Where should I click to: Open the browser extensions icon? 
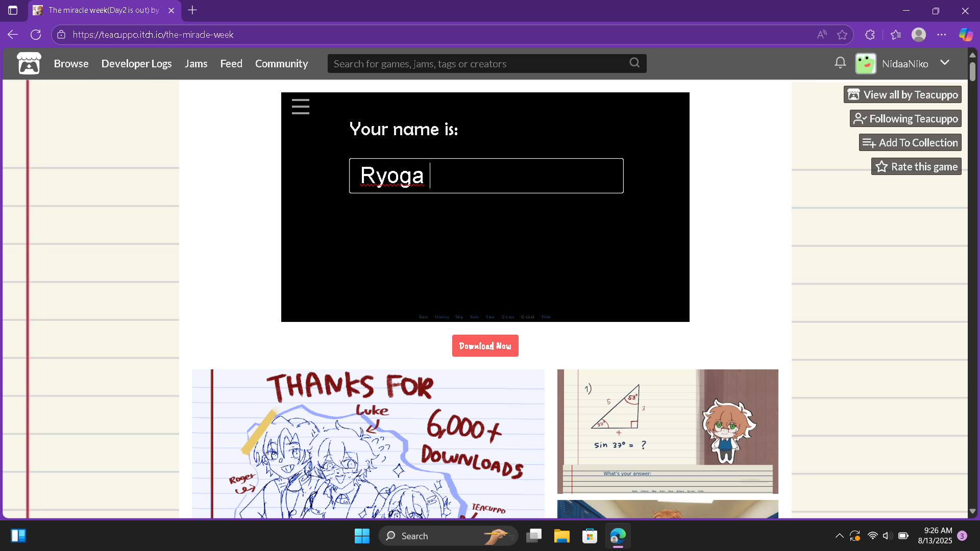click(x=870, y=35)
